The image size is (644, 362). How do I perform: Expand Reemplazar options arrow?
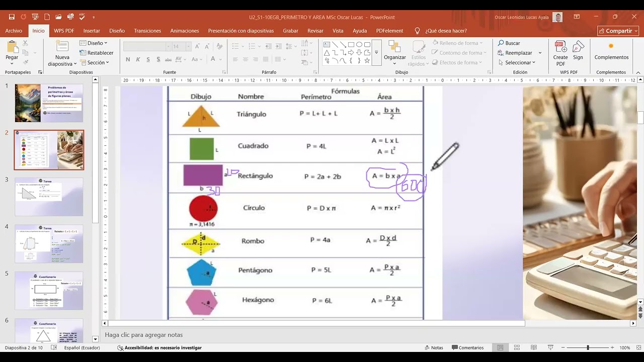coord(540,53)
